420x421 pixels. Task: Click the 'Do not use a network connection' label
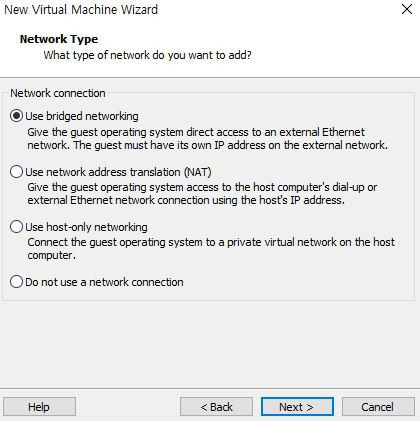click(104, 282)
